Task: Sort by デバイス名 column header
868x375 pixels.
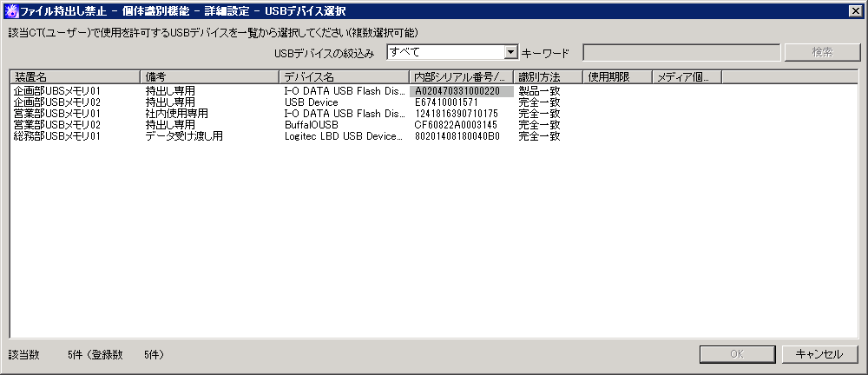Action: point(344,76)
